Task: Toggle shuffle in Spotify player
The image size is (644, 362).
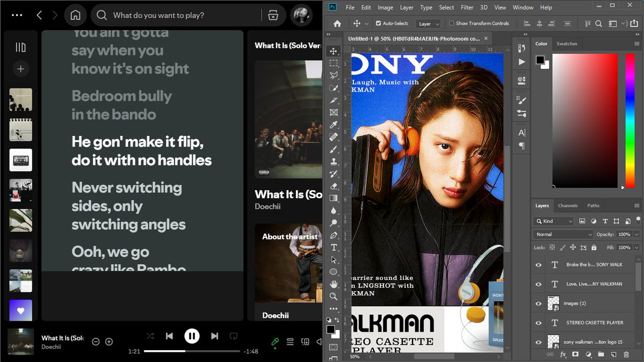Action: [150, 336]
